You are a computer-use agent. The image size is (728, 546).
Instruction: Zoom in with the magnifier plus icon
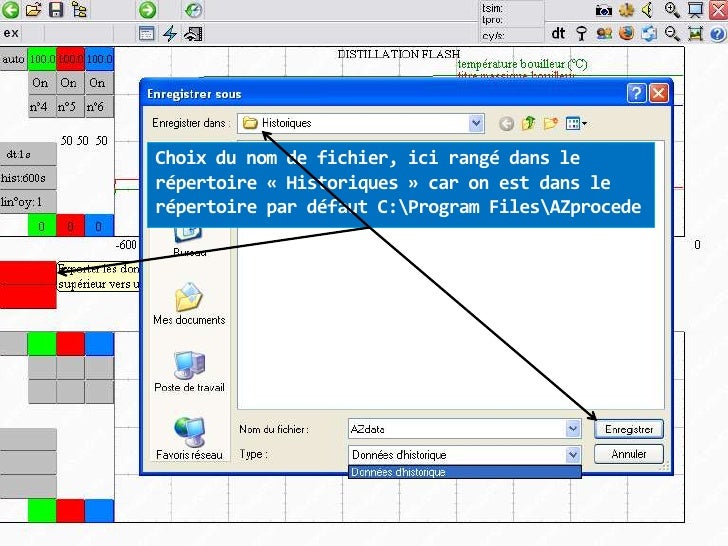(672, 10)
